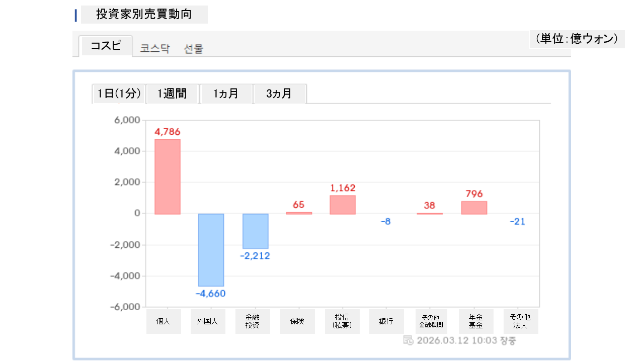Click the clock icon beside the timestamp
The image size is (644, 362).
point(408,340)
